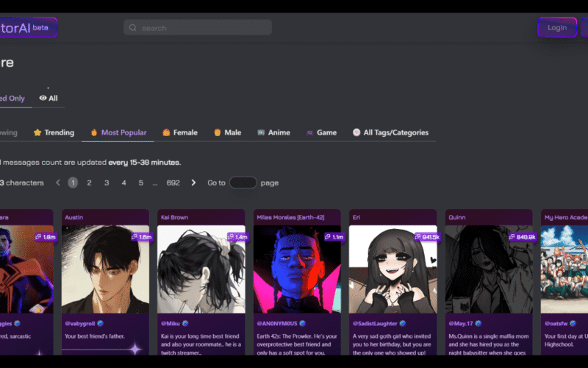Go to next page with right chevron
This screenshot has height=368, width=588.
(193, 183)
